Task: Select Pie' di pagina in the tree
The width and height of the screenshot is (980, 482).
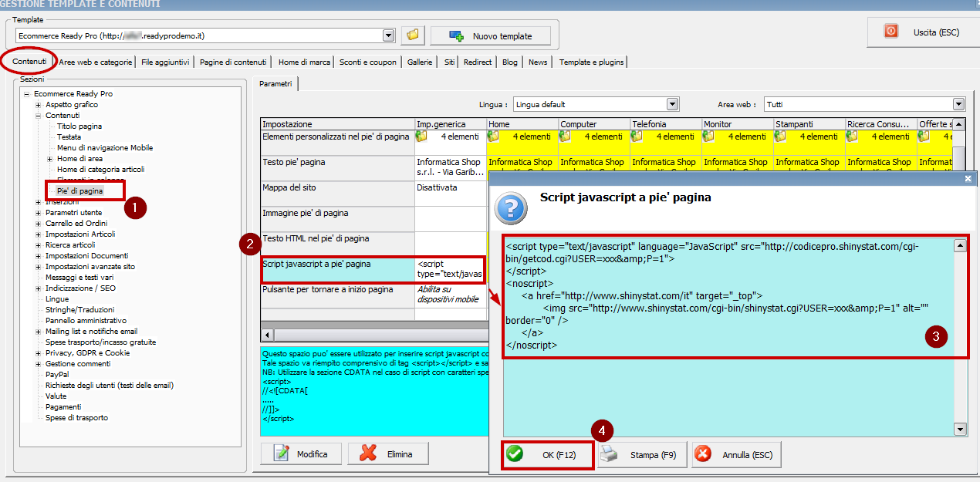Action: (x=80, y=190)
